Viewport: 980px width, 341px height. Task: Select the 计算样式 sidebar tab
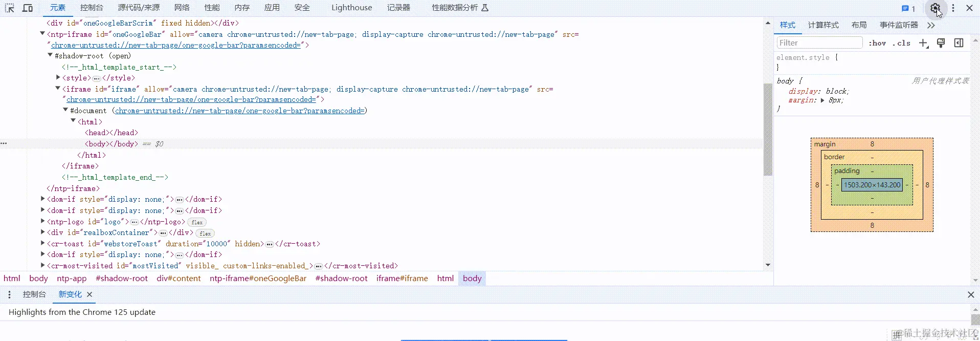coord(823,25)
